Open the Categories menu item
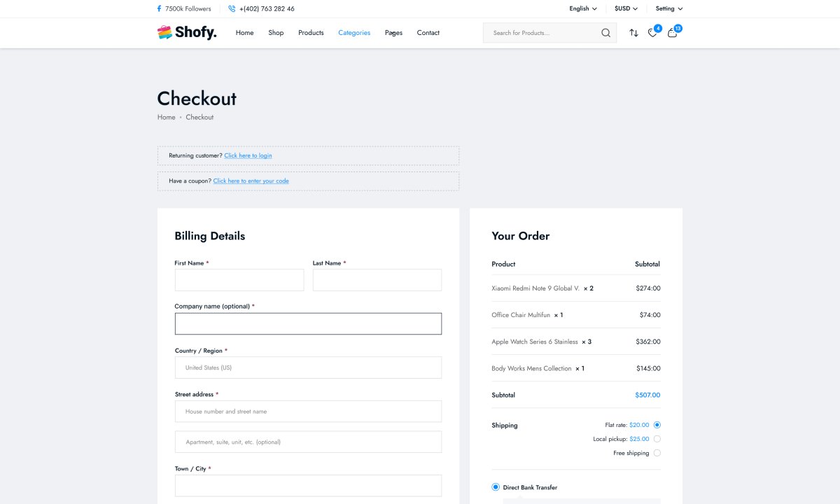 (354, 33)
